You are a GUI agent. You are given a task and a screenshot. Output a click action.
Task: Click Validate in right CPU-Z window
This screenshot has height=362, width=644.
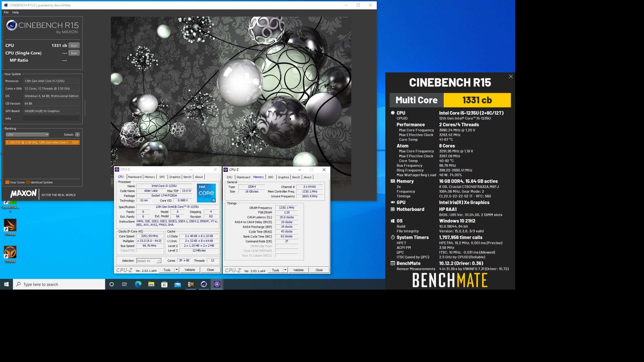click(x=298, y=270)
